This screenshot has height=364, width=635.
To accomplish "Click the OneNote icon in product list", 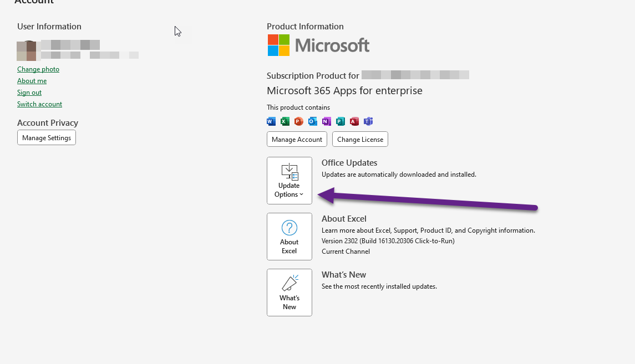I will click(327, 121).
